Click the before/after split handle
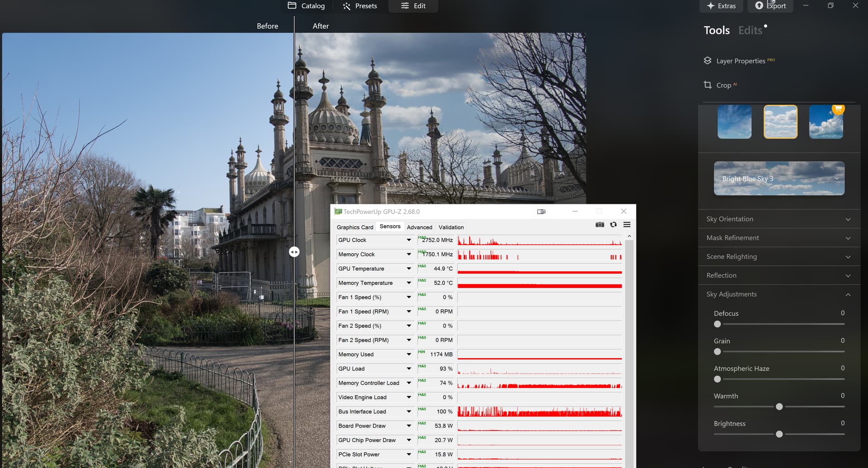Viewport: 868px width, 468px height. [x=294, y=252]
